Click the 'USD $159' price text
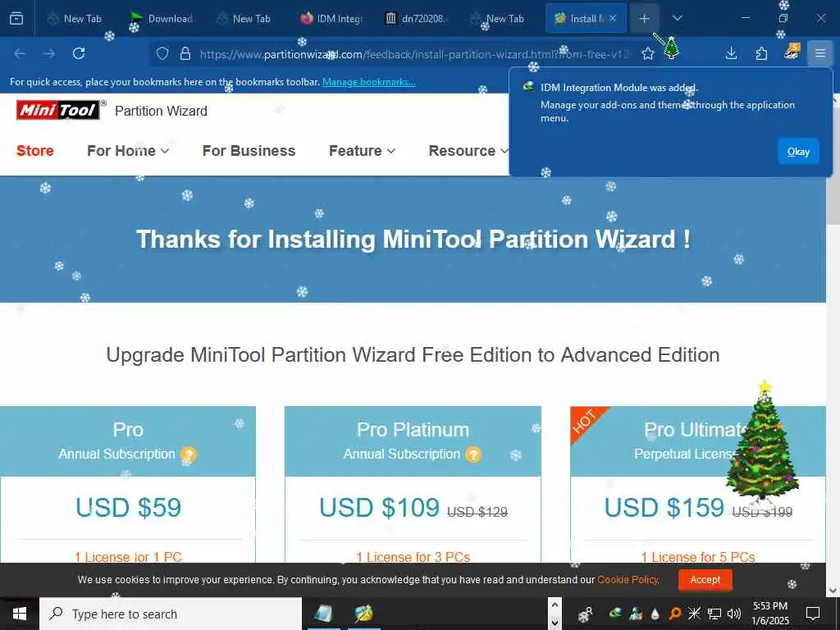Image resolution: width=840 pixels, height=630 pixels. pos(664,507)
